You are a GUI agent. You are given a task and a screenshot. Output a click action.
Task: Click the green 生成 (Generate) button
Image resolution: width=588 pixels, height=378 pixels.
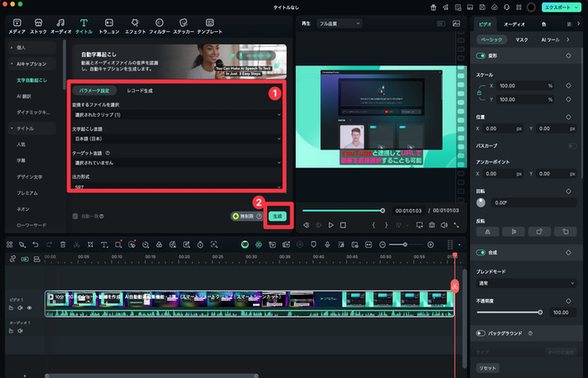pos(279,216)
